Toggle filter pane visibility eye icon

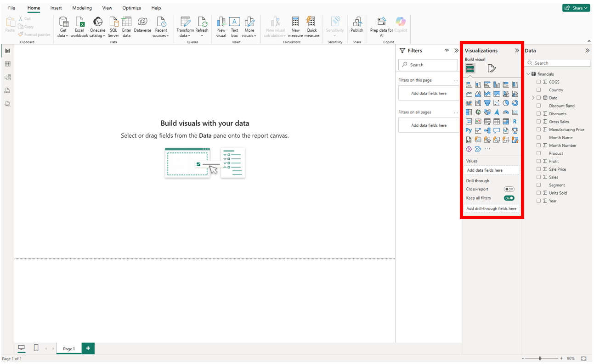[x=447, y=50]
